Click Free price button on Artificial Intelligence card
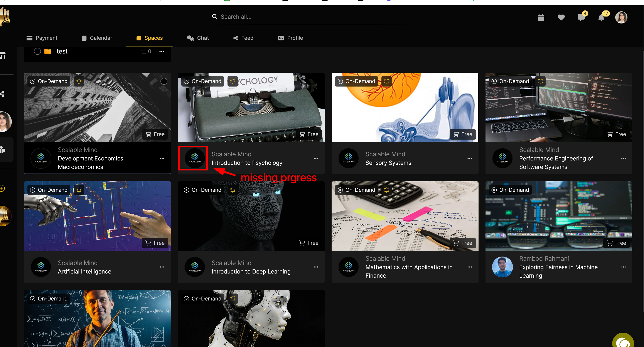Screen dimensions: 644x347 pos(155,243)
